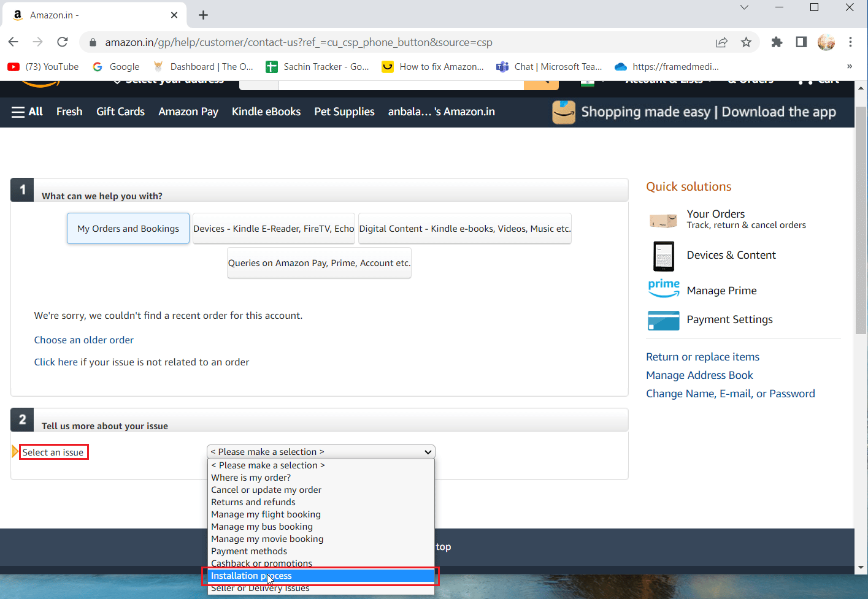Open the Chrome profile avatar

click(826, 42)
